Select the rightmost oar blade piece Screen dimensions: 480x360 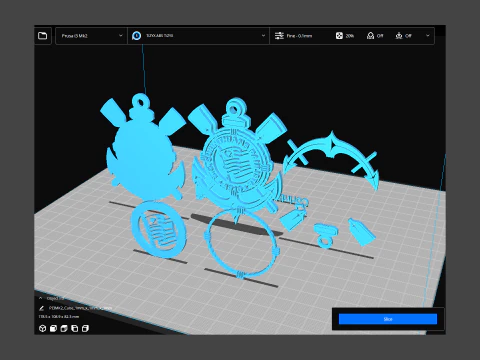[362, 232]
